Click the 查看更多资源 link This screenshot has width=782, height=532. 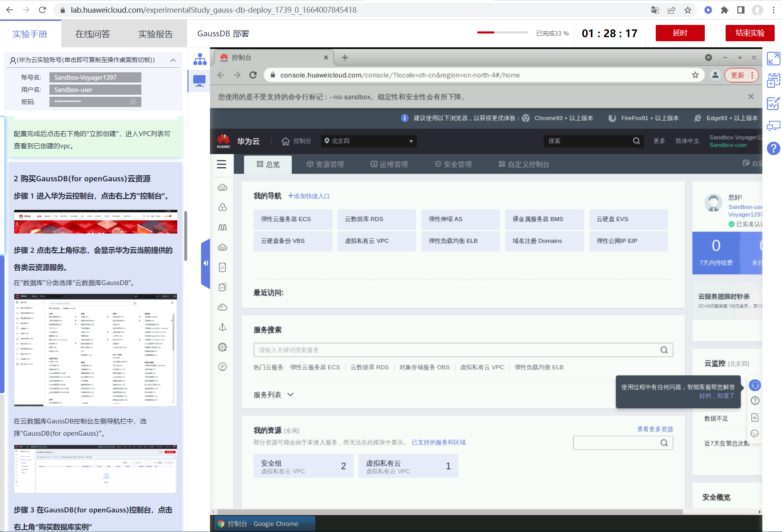655,429
